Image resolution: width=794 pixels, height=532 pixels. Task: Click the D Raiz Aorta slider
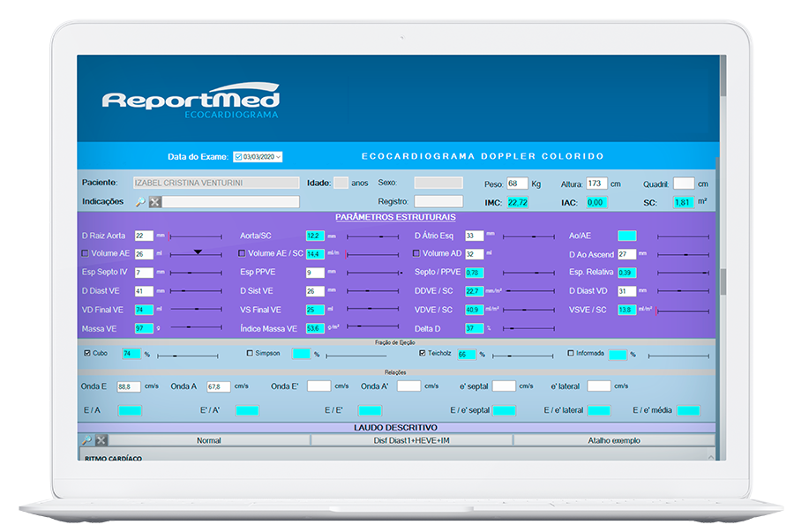click(x=196, y=236)
